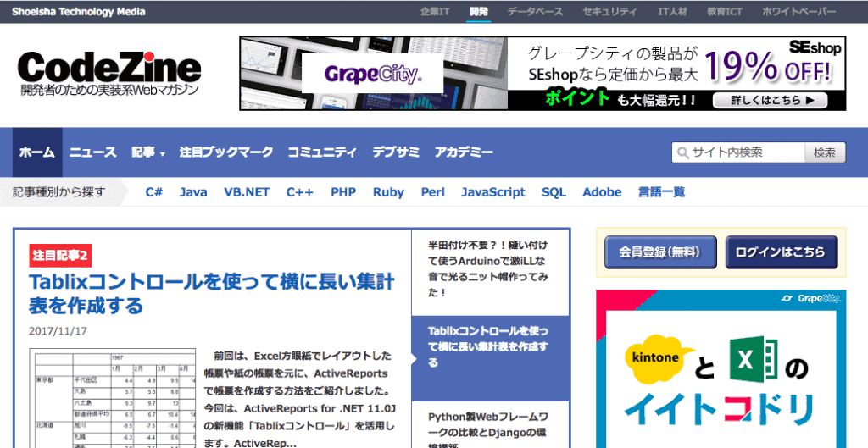Filter articles by C++
Viewport: 868px width, 448px height.
(x=300, y=192)
